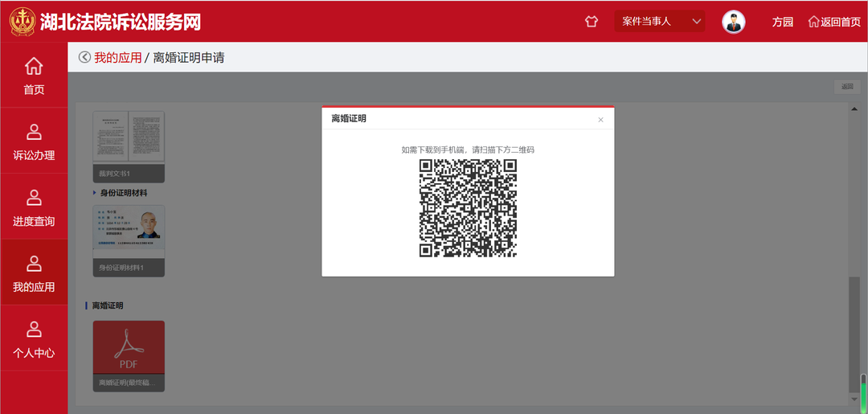
Task: Open 进度查询 in the left sidebar
Action: point(34,207)
